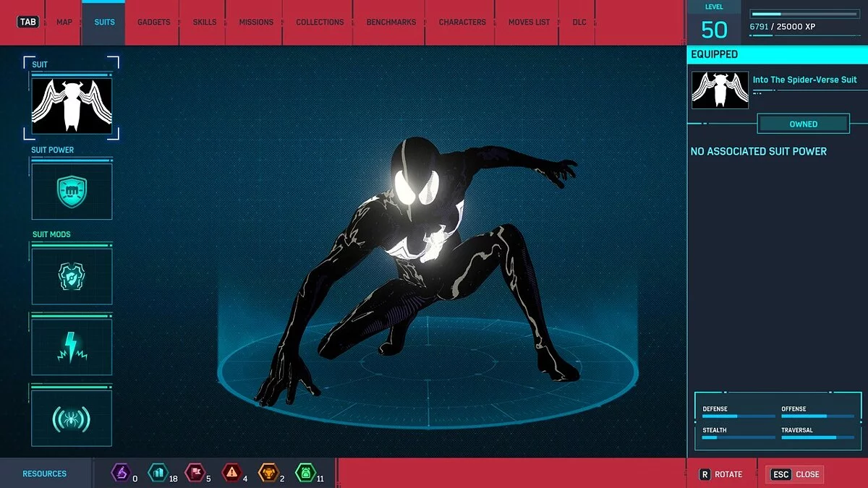Click the pink resource token showing 5
The width and height of the screenshot is (868, 488).
point(194,474)
